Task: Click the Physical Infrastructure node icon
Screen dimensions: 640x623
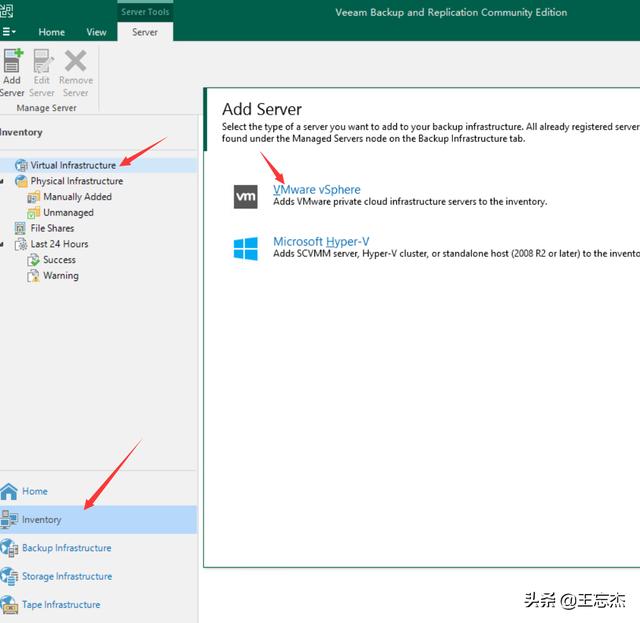Action: click(21, 181)
